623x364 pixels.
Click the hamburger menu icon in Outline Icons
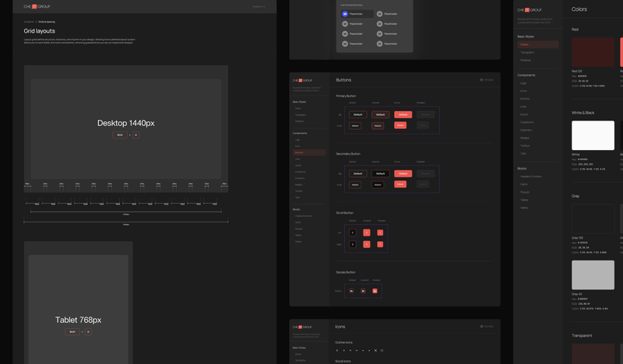382,351
